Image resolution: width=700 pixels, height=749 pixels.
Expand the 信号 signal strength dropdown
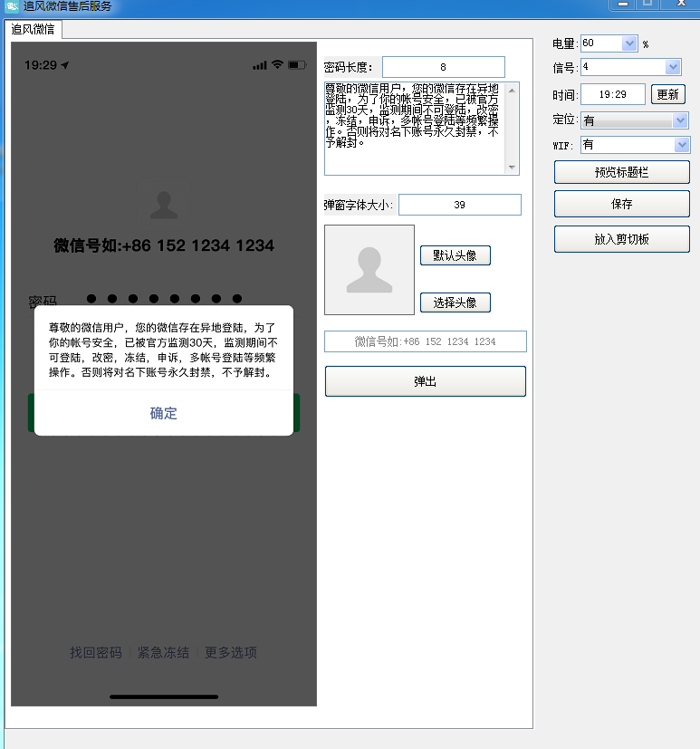[x=673, y=67]
